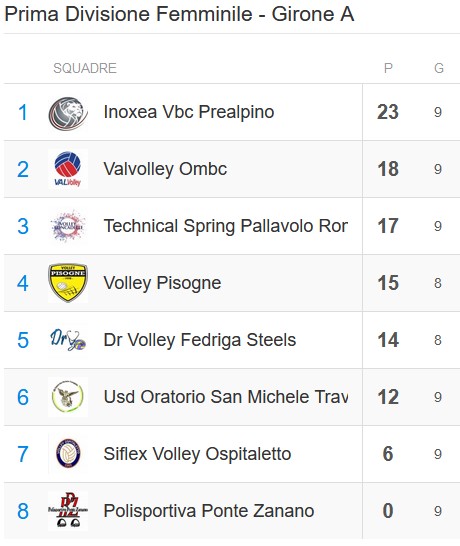Open the Polisportiva Ponte Zanano team link
The height and width of the screenshot is (546, 460).
[209, 511]
